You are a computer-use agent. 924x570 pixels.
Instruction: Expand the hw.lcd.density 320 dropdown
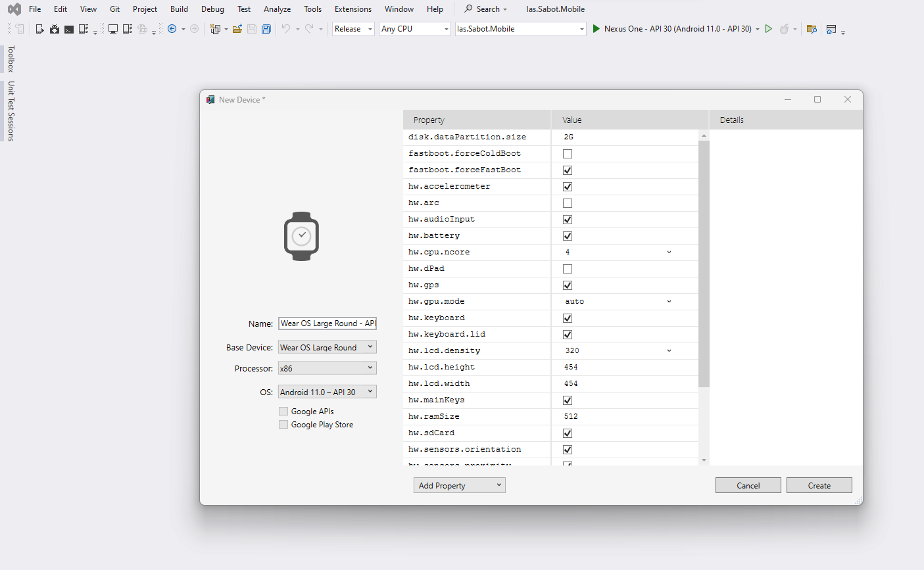point(669,351)
